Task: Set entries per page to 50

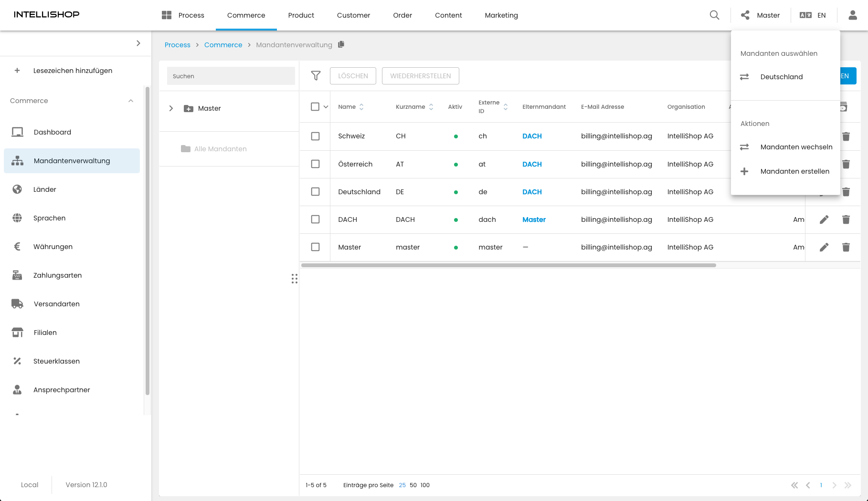Action: [x=413, y=485]
